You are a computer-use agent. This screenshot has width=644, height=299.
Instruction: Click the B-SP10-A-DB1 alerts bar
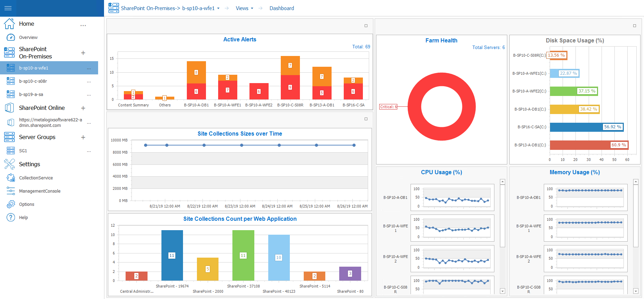pyautogui.click(x=196, y=80)
